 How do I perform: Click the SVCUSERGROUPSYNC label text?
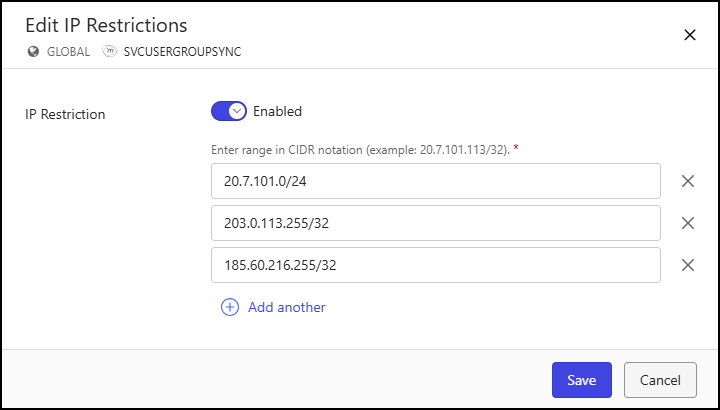182,52
